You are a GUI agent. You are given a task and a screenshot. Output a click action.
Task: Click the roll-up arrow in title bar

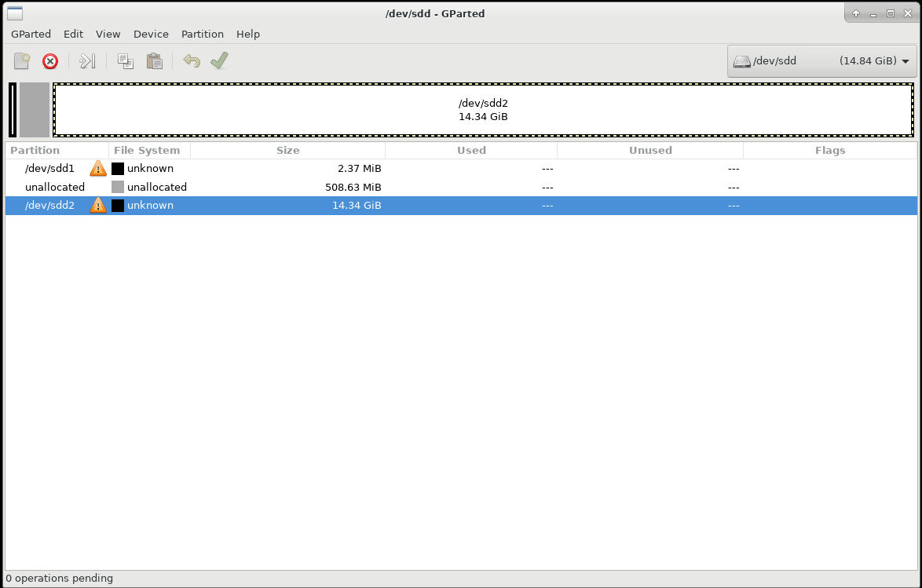point(855,13)
